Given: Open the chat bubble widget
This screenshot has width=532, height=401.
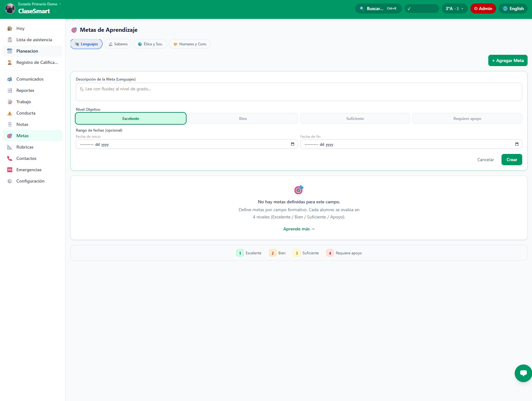Looking at the screenshot, I should 523,373.
